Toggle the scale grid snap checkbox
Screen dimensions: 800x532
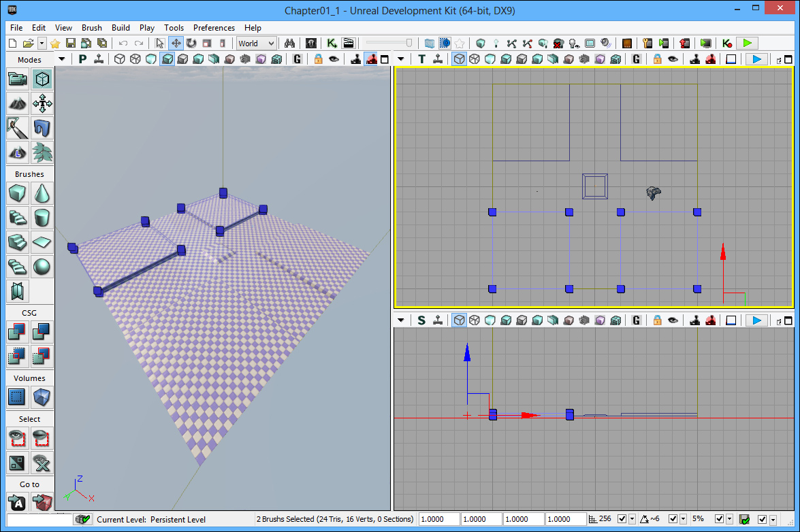click(719, 519)
